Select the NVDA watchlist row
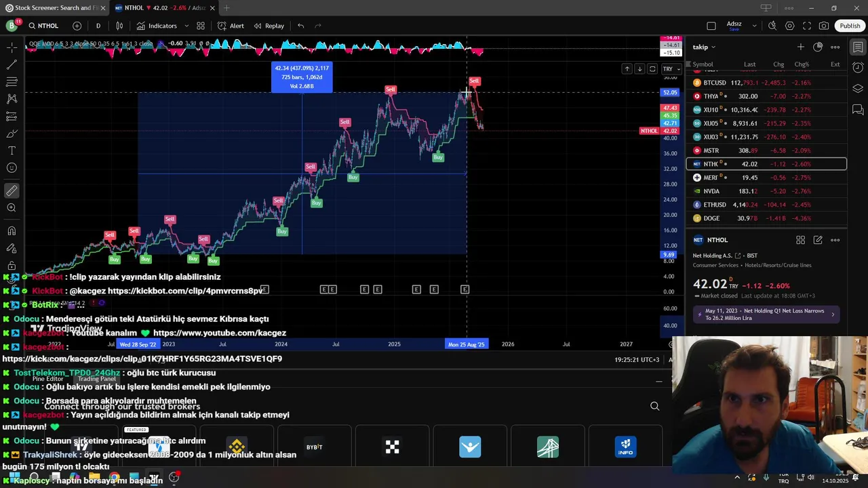This screenshot has width=868, height=488. [766, 191]
